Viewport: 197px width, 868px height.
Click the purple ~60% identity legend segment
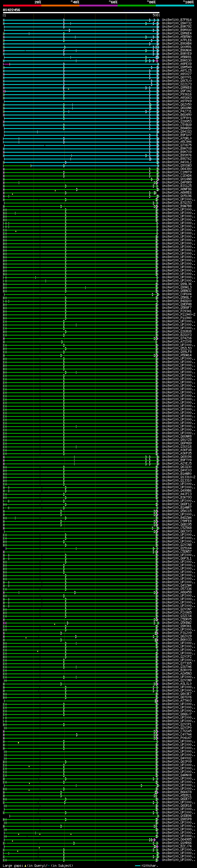click(x=99, y=6)
